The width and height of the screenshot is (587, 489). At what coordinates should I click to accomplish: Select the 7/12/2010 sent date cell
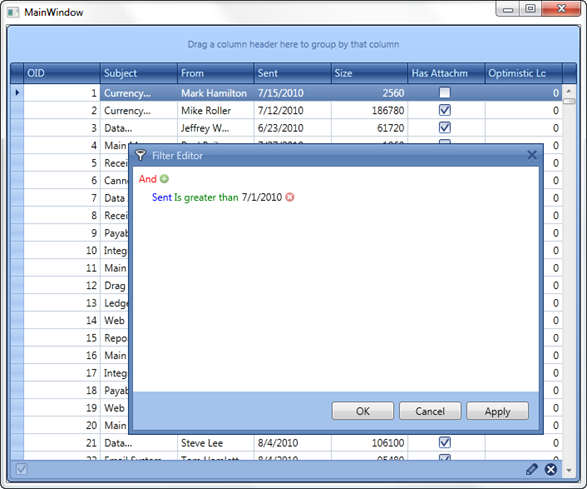coord(293,110)
